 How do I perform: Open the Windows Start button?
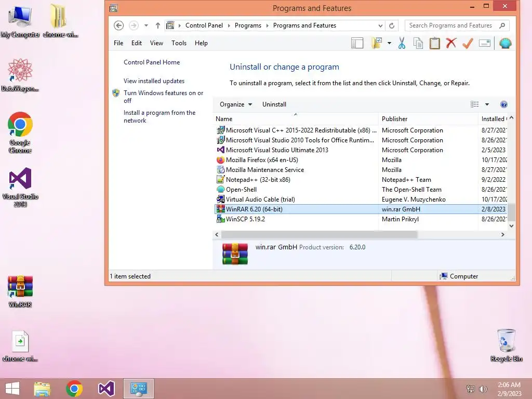12,389
